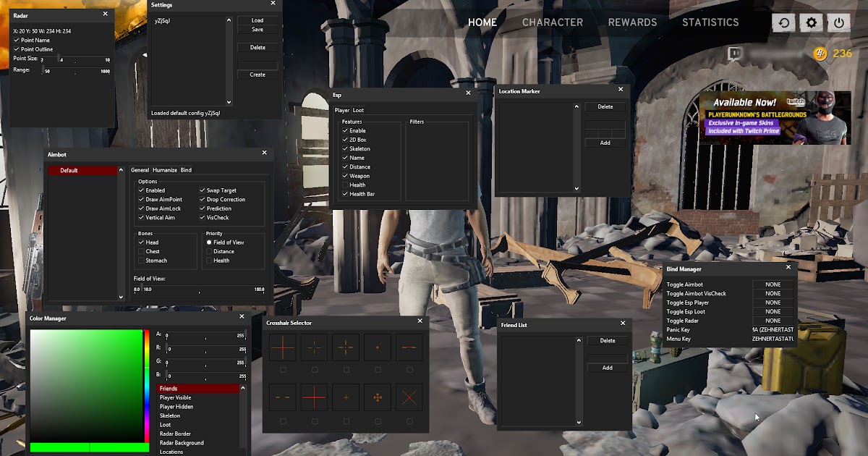Enable the Health checkbox in Esp features
This screenshot has width=868, height=456.
point(345,185)
